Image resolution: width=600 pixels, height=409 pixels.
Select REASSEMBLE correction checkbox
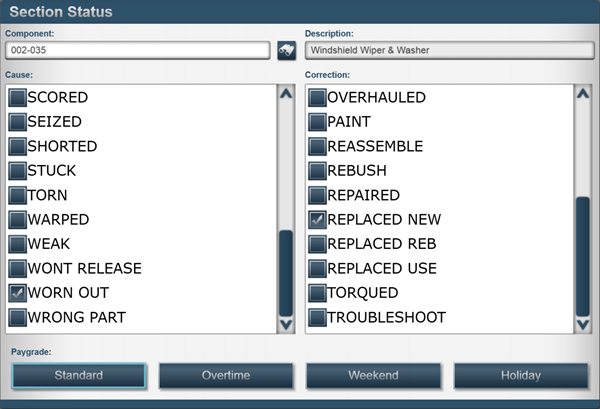[317, 146]
